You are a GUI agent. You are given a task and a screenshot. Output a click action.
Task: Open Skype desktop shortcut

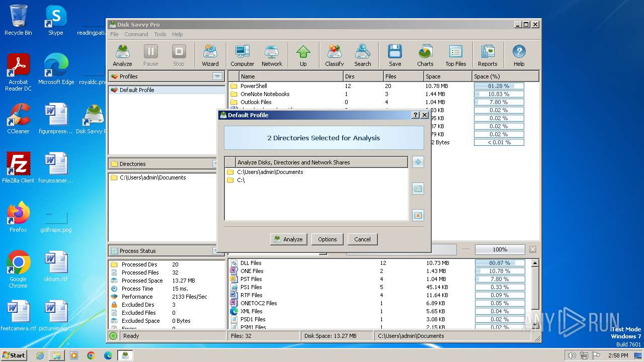click(55, 21)
